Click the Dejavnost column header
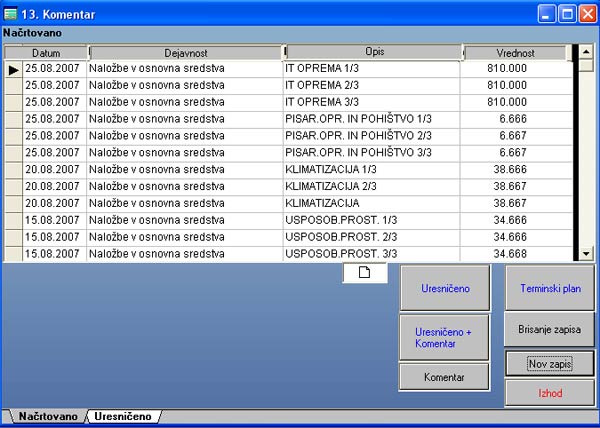This screenshot has height=428, width=600. [186, 52]
